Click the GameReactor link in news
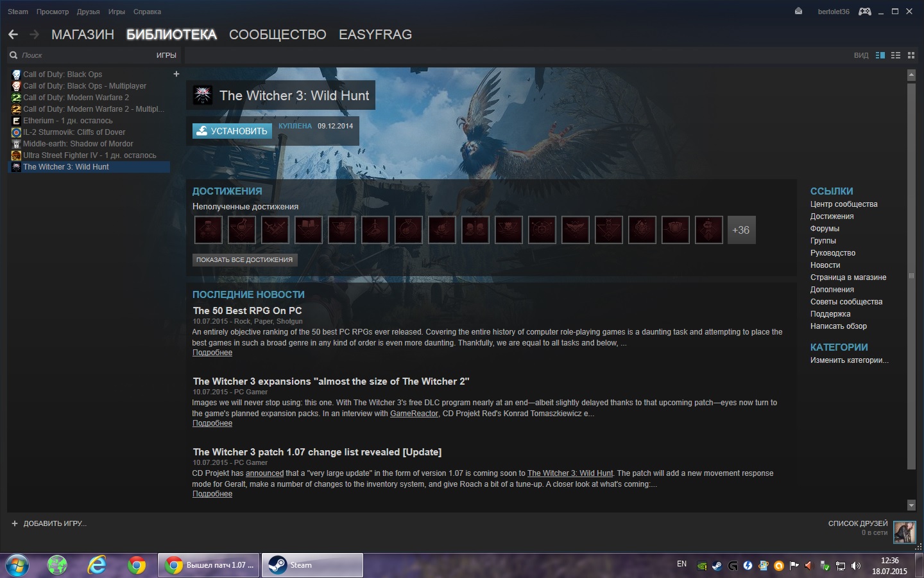The height and width of the screenshot is (578, 924). (x=414, y=414)
